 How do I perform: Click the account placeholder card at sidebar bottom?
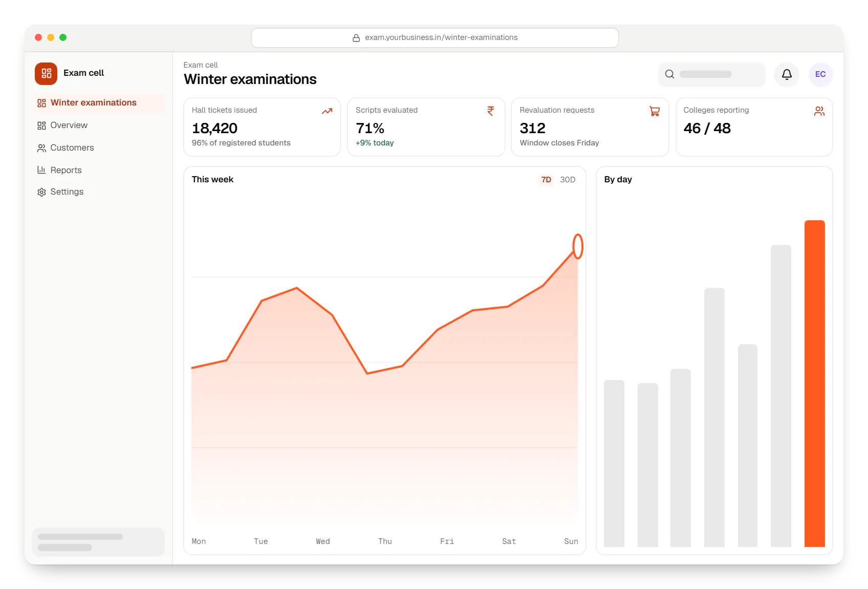pos(98,542)
